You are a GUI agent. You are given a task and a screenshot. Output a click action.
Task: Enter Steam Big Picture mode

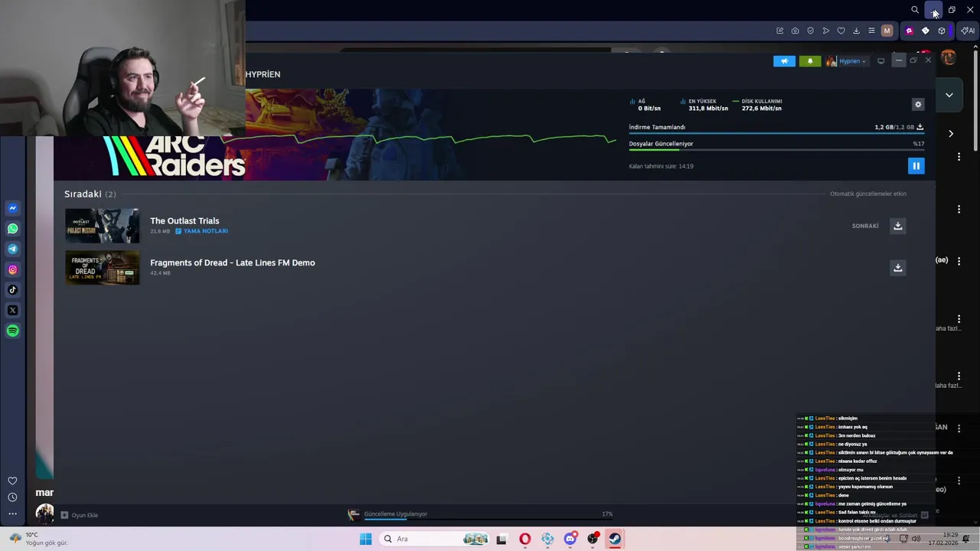881,61
